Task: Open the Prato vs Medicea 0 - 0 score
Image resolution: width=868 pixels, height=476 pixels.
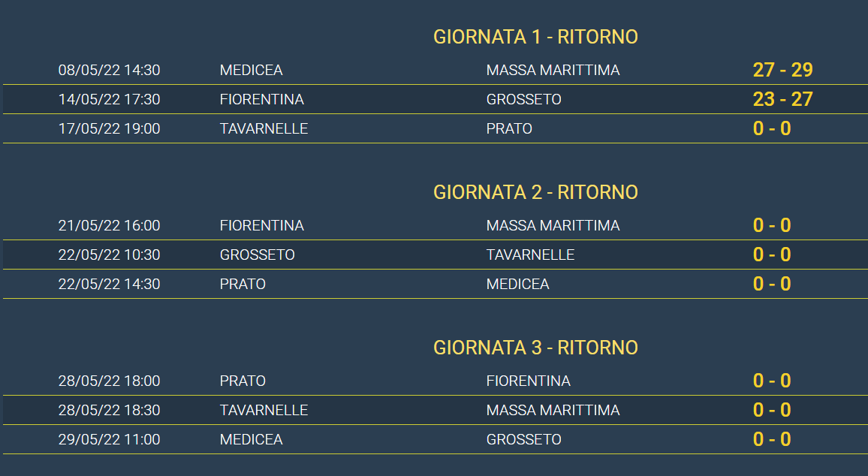Action: coord(772,284)
